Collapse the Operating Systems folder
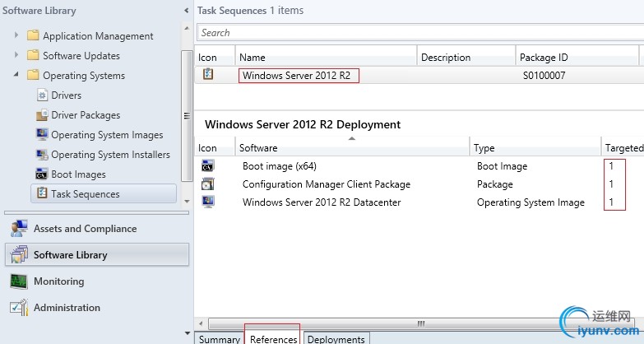Viewport: 644px width, 344px height. [16, 75]
